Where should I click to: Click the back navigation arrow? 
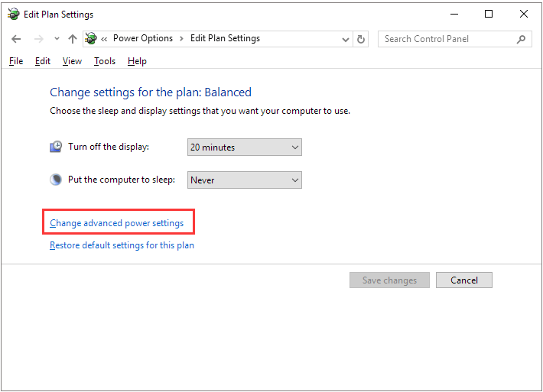(16, 39)
